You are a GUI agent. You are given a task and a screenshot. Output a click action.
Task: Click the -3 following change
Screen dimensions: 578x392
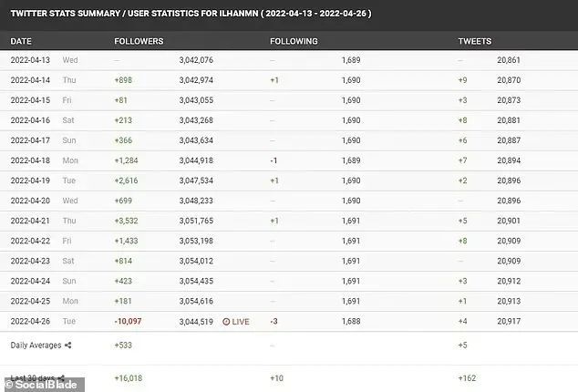(x=274, y=322)
